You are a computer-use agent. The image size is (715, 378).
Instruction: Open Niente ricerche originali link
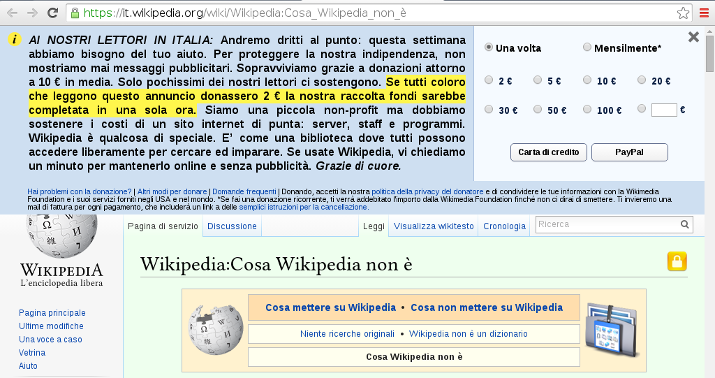pyautogui.click(x=347, y=334)
